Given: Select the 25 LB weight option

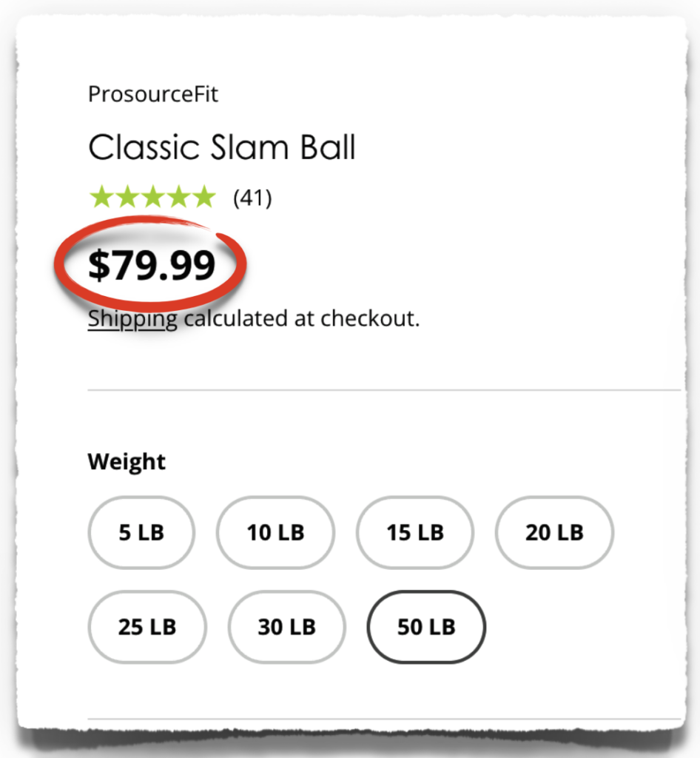Looking at the screenshot, I should (147, 627).
